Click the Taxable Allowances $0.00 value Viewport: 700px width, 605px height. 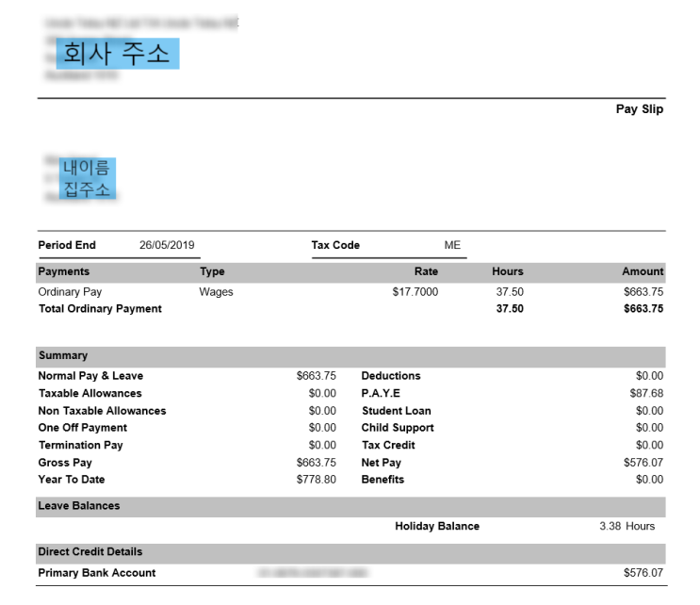click(322, 393)
